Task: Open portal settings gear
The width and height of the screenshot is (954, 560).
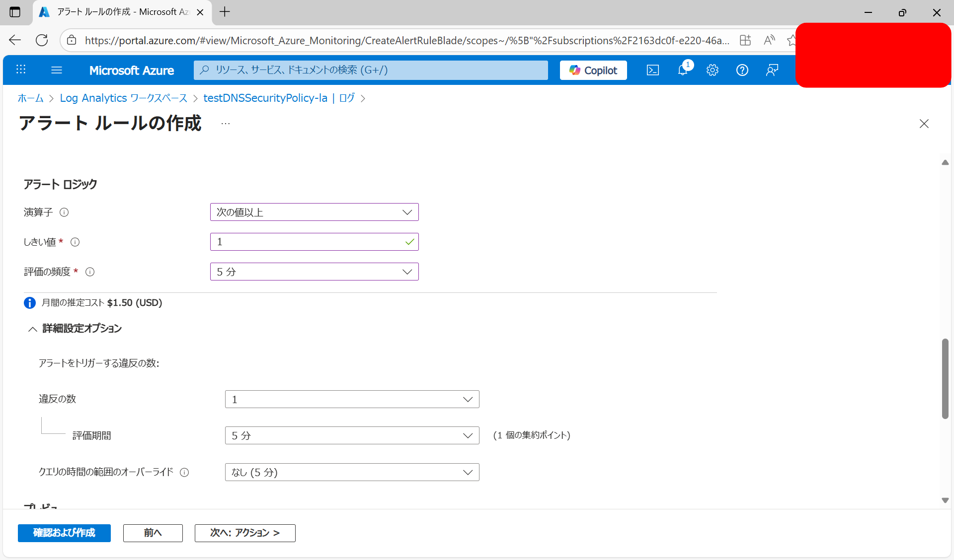Action: pos(713,70)
